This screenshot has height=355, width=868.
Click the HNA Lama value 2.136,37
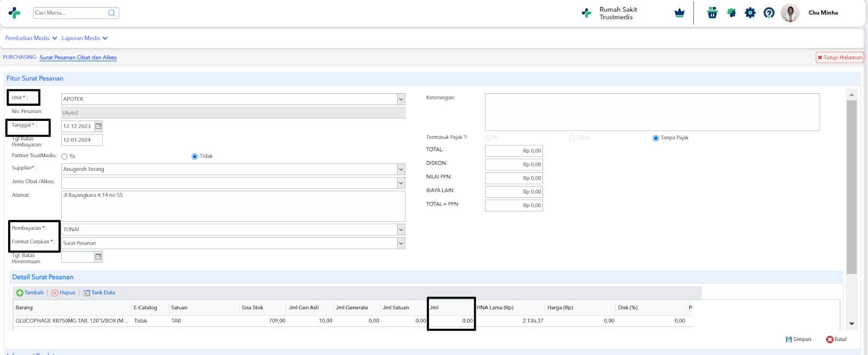533,321
